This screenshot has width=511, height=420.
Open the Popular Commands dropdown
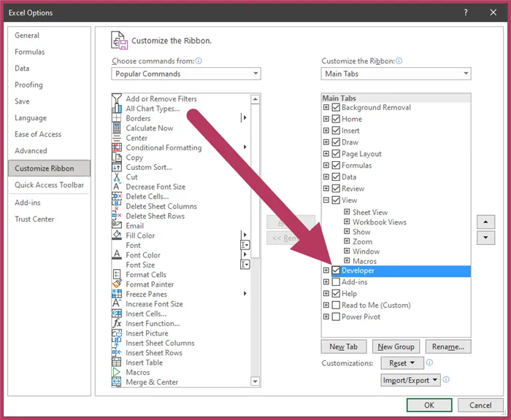coord(255,74)
